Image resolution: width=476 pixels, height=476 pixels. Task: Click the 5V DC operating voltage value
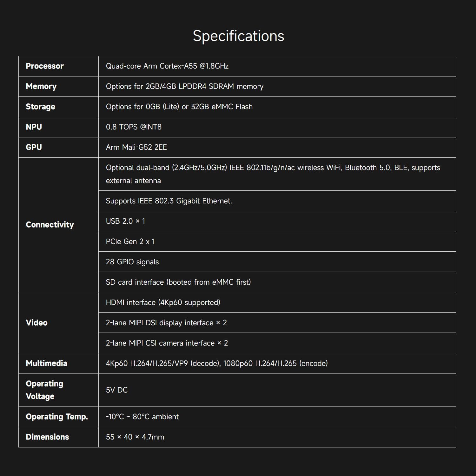(117, 390)
